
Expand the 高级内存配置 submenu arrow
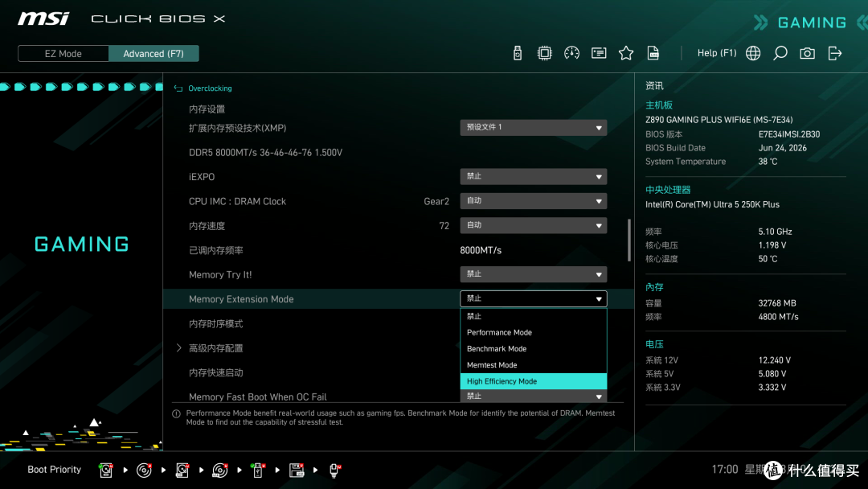pyautogui.click(x=178, y=347)
